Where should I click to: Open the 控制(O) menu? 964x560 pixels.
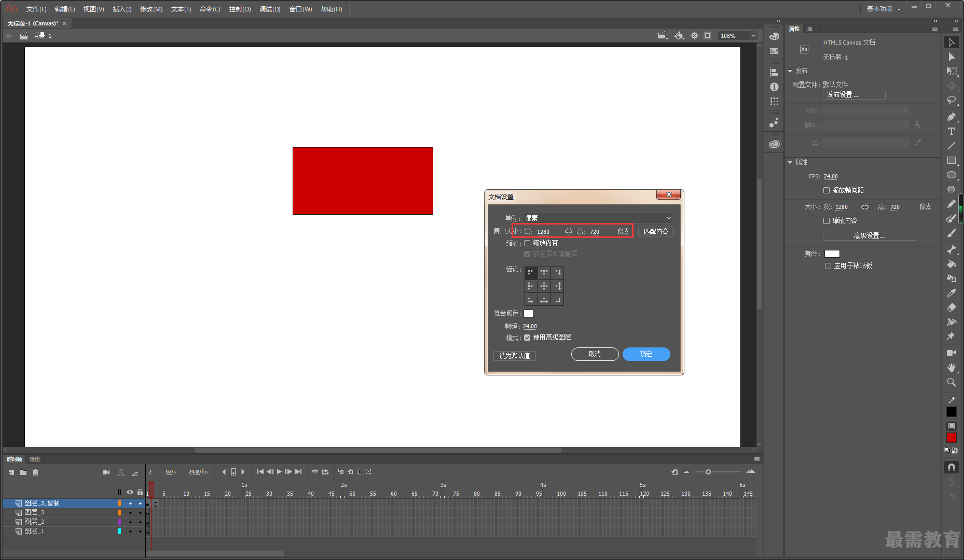pyautogui.click(x=240, y=9)
